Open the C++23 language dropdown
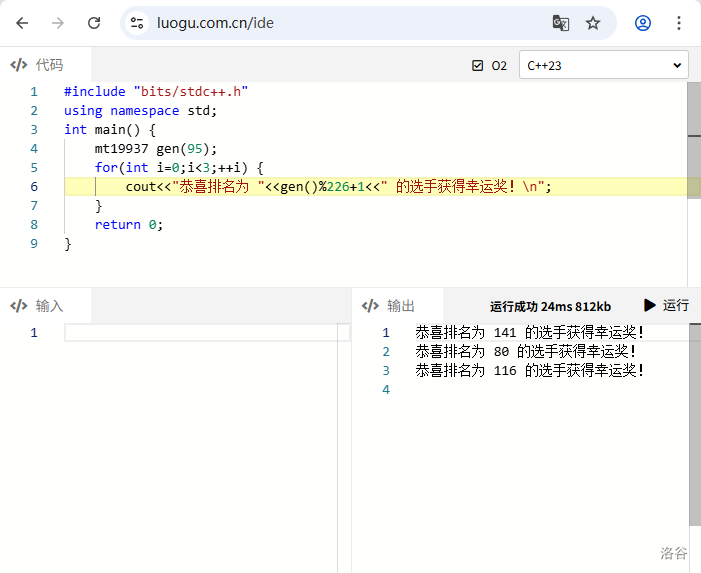Screen dimensions: 701x573 click(x=603, y=66)
